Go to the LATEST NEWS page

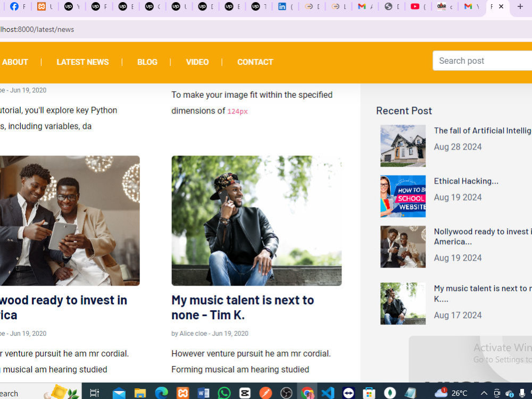pyautogui.click(x=82, y=62)
